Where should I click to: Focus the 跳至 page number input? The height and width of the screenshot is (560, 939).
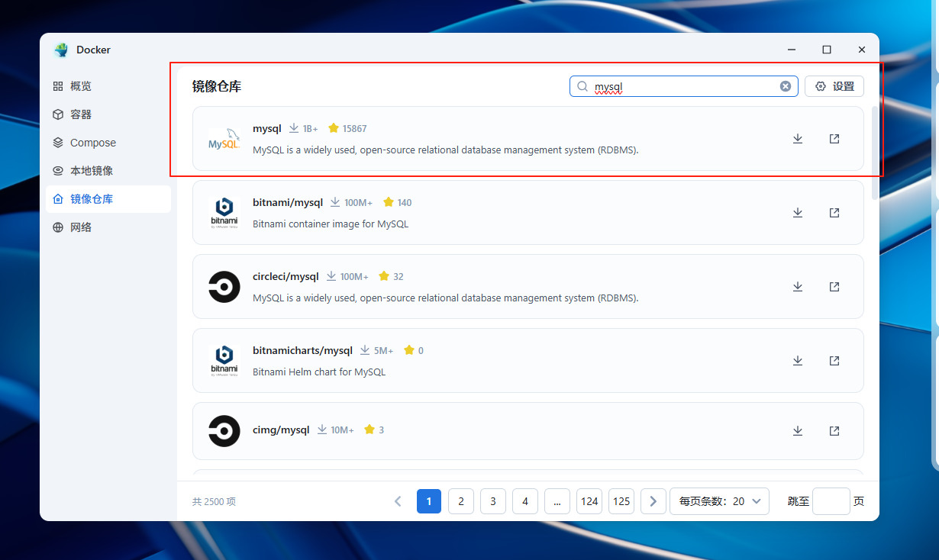(831, 501)
